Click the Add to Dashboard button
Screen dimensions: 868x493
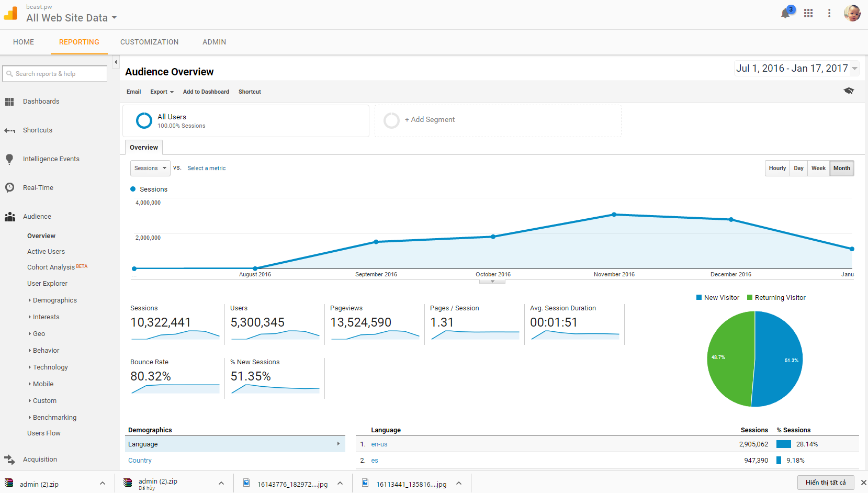(x=206, y=92)
